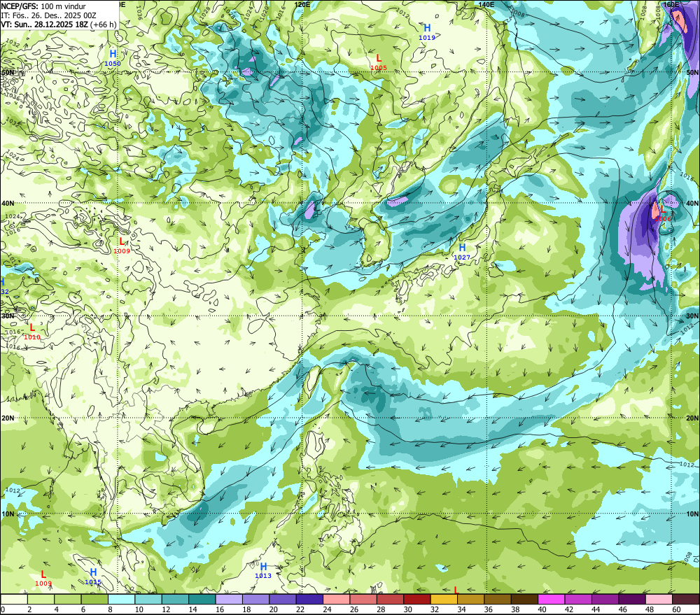Select the light green 2–4 legend swatch
This screenshot has width=700, height=615.
coord(41,599)
